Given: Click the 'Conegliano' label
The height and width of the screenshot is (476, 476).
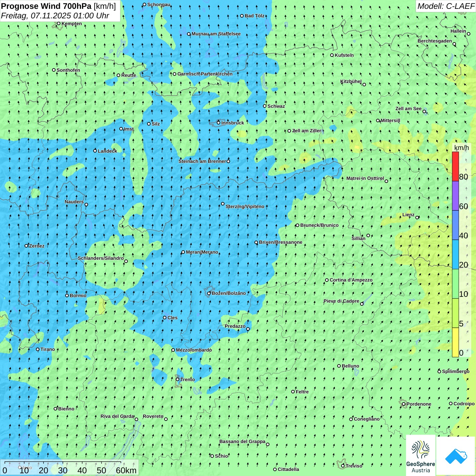Looking at the screenshot, I should pos(367,419).
